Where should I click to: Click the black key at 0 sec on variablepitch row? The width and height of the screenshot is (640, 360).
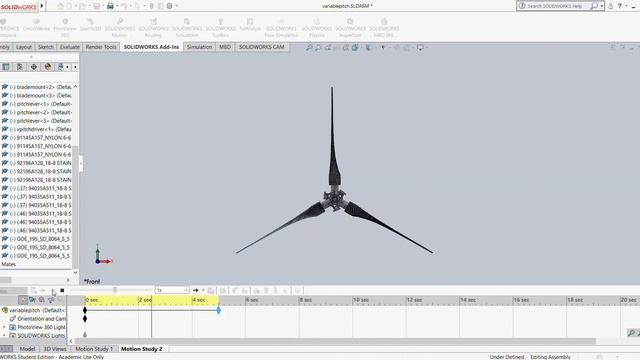(85, 310)
